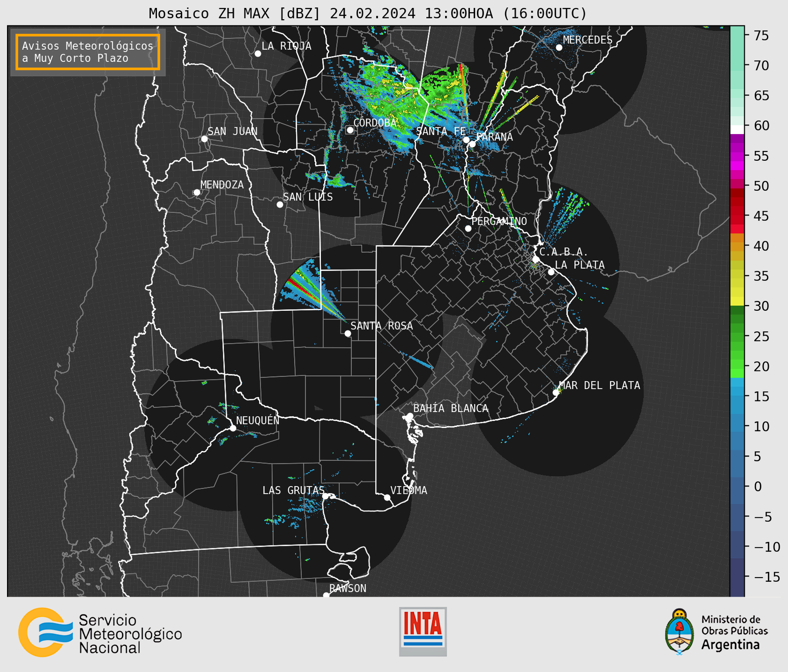Screen dimensions: 788x672
Task: Select the Mercedes city marker
Action: pos(559,48)
